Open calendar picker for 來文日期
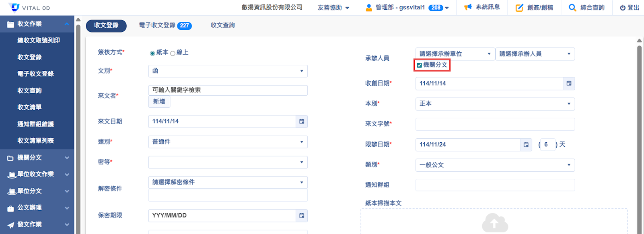The image size is (644, 234). coord(302,121)
